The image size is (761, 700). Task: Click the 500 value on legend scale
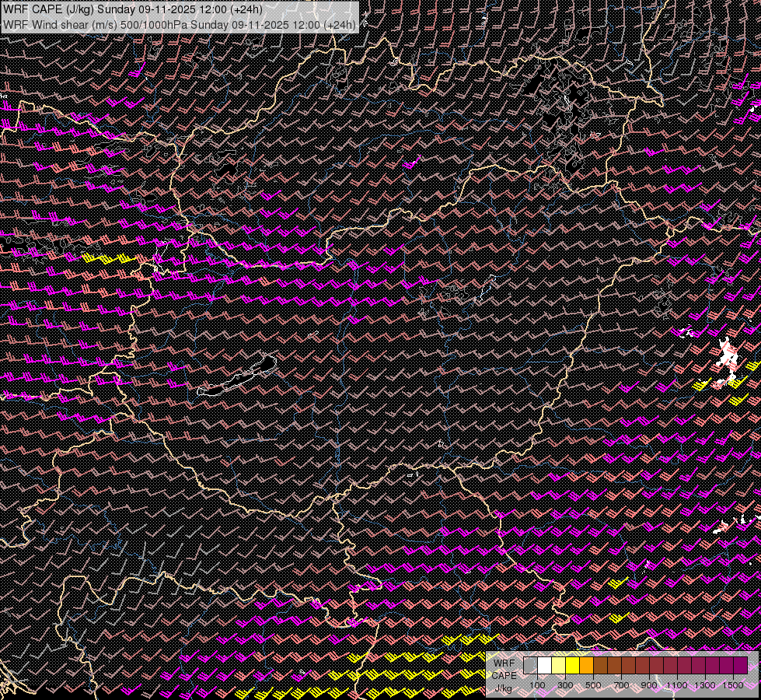pos(593,685)
